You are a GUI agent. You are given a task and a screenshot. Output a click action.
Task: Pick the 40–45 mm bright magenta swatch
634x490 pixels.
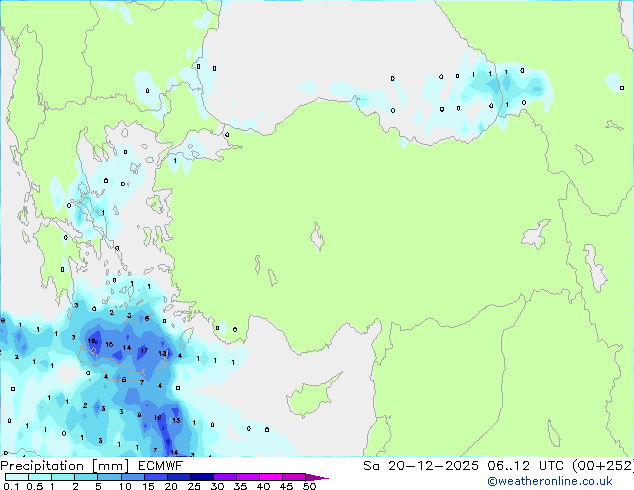pos(271,477)
